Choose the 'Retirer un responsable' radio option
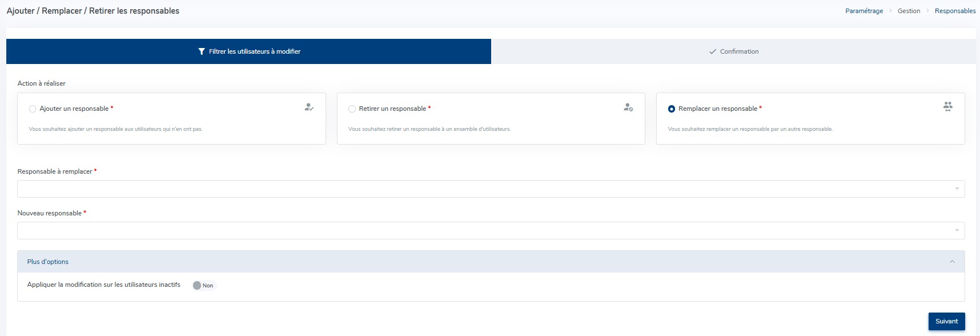980x336 pixels. point(352,109)
